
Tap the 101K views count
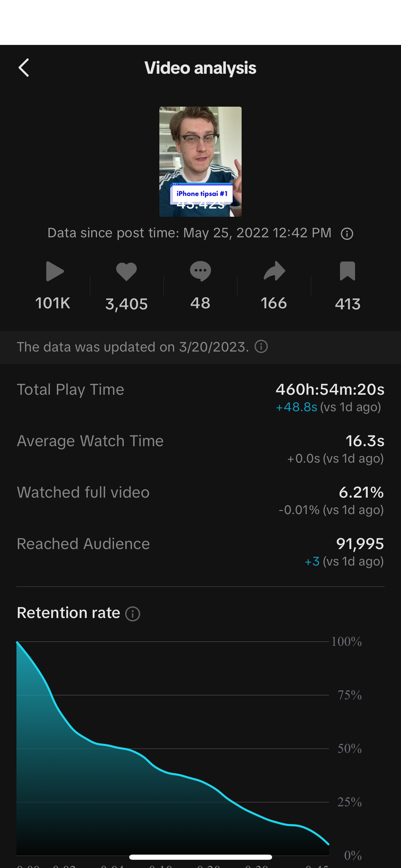tap(53, 304)
